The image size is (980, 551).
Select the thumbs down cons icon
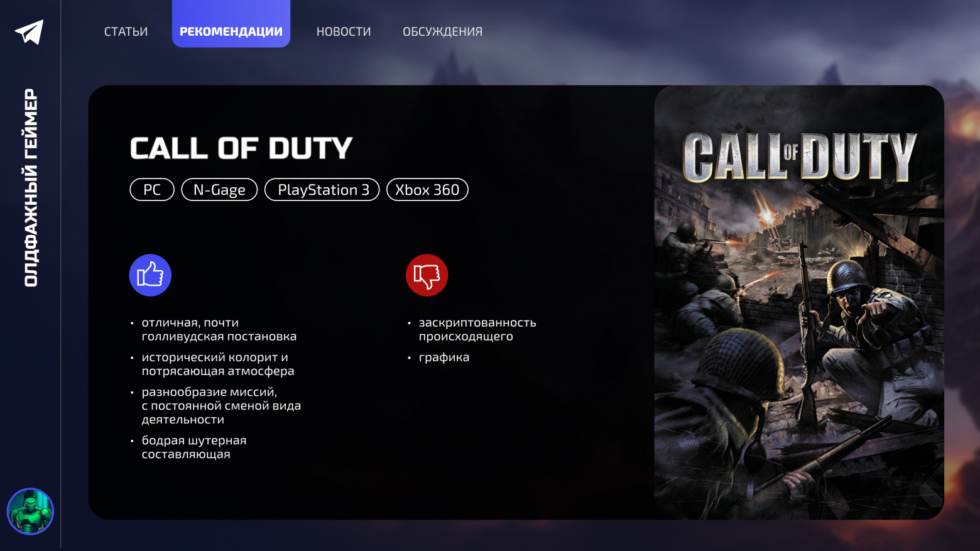point(427,275)
